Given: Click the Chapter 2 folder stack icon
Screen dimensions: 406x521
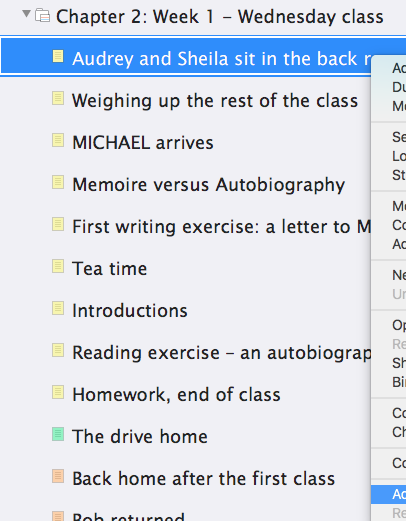Looking at the screenshot, I should point(43,16).
